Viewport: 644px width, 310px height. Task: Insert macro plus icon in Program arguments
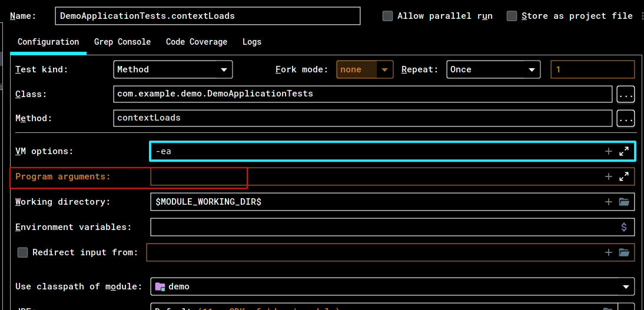tap(609, 176)
